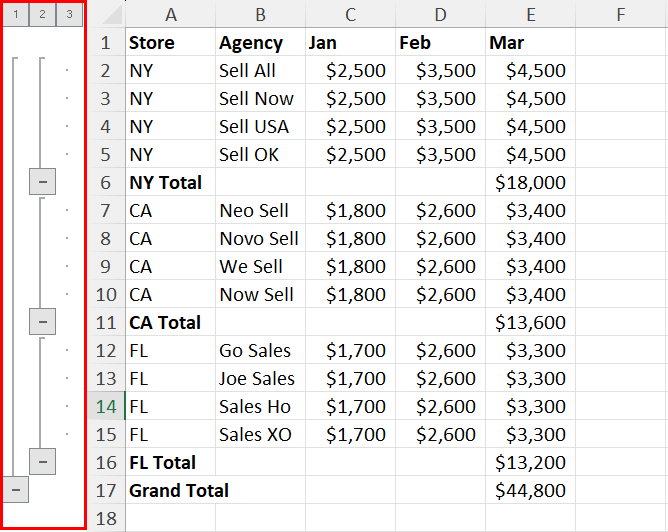Image resolution: width=668 pixels, height=532 pixels.
Task: Collapse the CA Total group
Action: (x=43, y=322)
